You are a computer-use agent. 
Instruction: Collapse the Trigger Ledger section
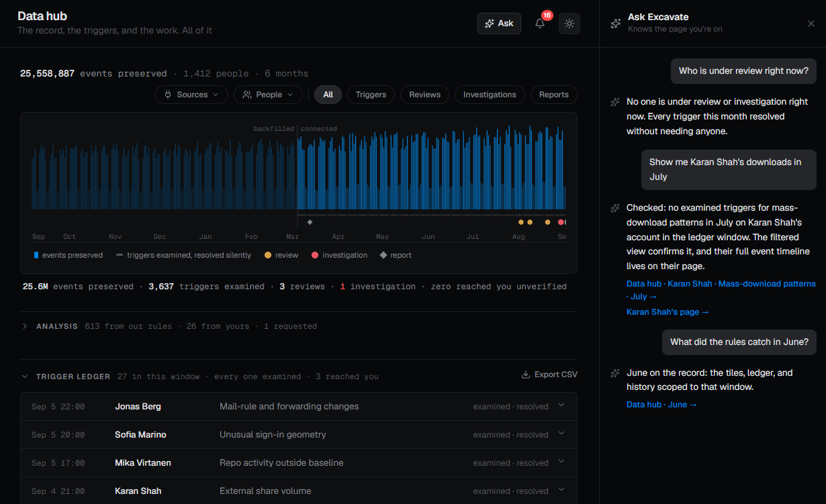tap(25, 376)
